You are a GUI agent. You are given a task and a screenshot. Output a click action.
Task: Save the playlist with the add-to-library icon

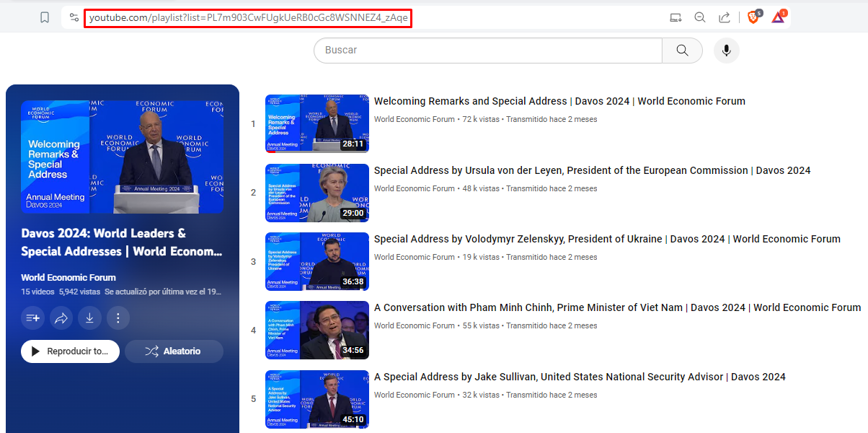[32, 318]
